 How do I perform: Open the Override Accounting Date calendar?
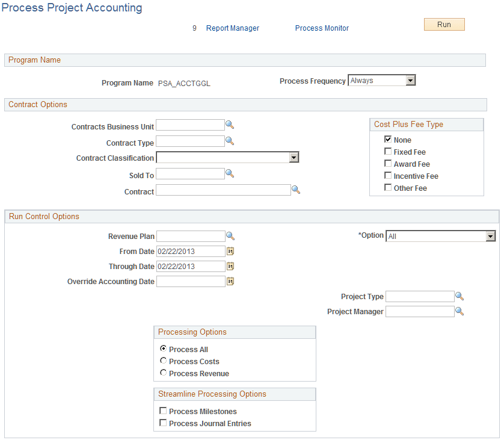pyautogui.click(x=230, y=281)
